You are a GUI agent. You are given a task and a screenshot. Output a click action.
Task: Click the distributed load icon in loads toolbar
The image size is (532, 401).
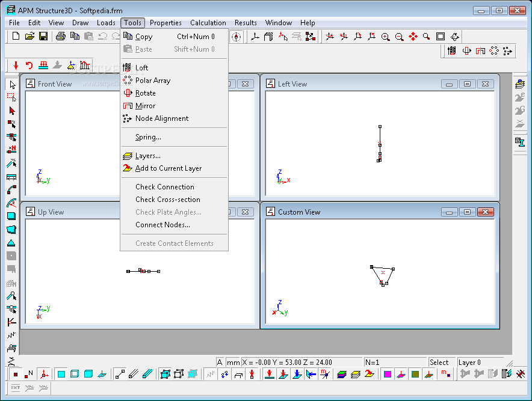(x=43, y=65)
